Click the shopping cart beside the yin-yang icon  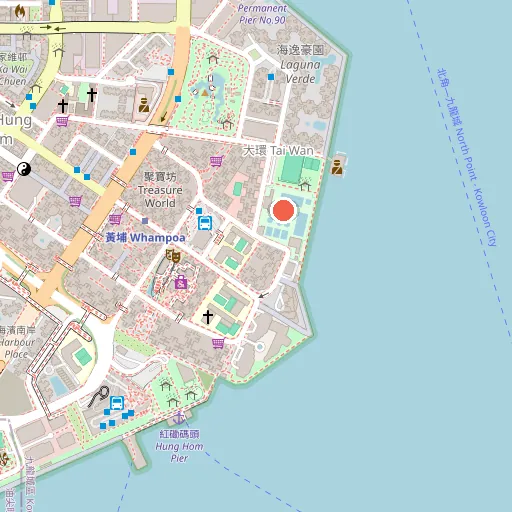coord(8,176)
